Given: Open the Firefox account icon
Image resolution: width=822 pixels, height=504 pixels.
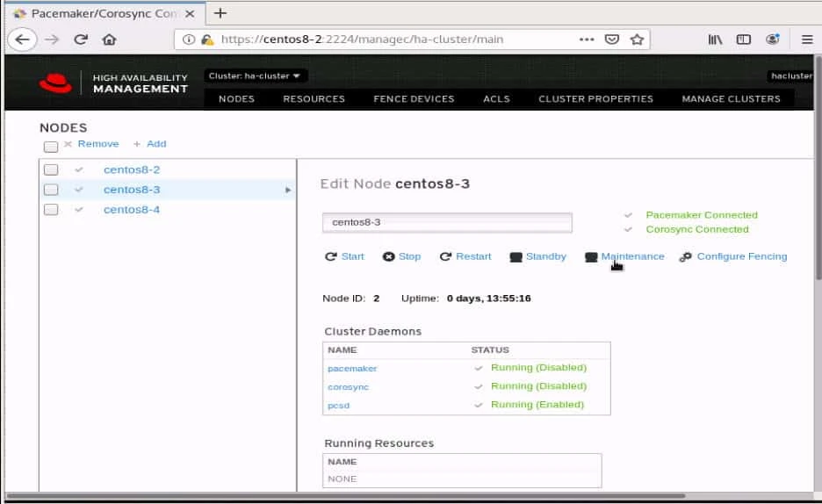Looking at the screenshot, I should [x=772, y=40].
